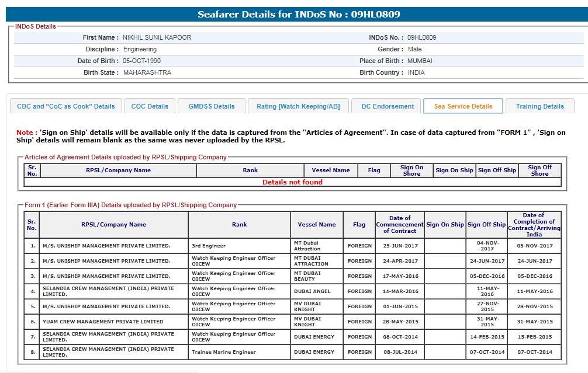Switch to the Training Details tab
This screenshot has height=373, width=588.
(x=540, y=106)
